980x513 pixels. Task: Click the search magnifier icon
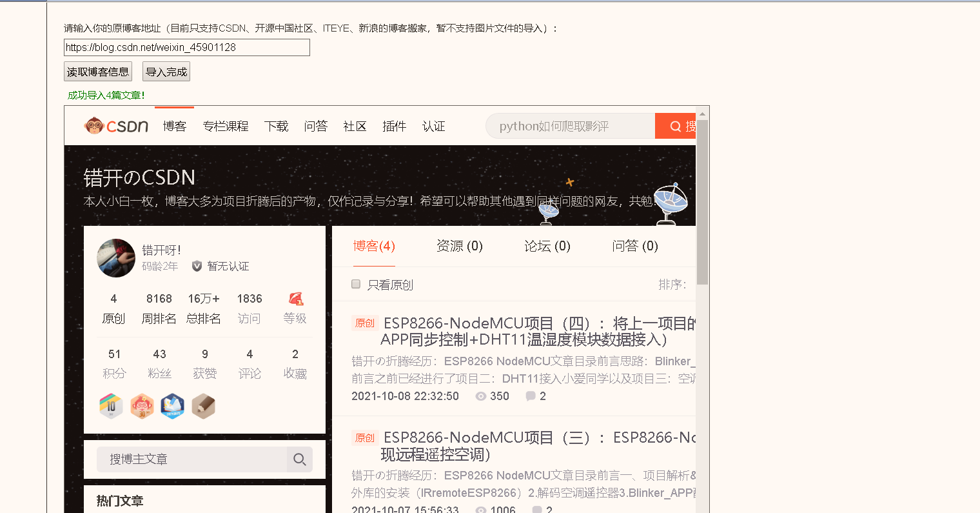pos(675,126)
